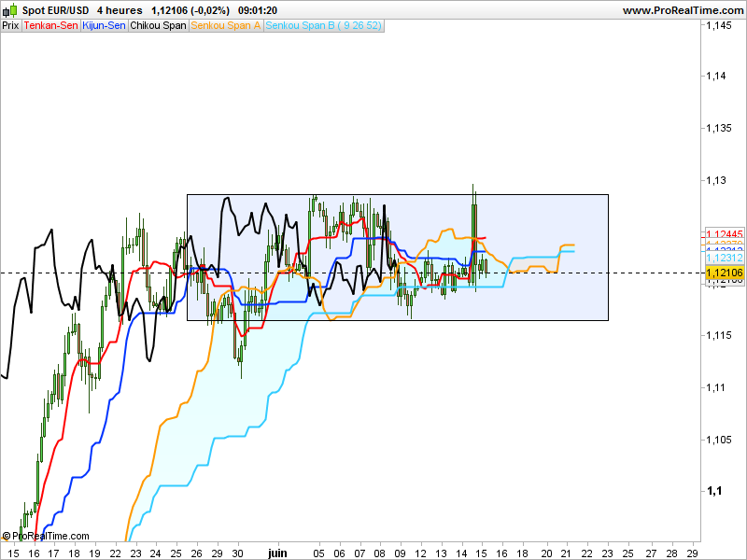The height and width of the screenshot is (560, 747).
Task: Select the Prix legend label
Action: tap(10, 26)
